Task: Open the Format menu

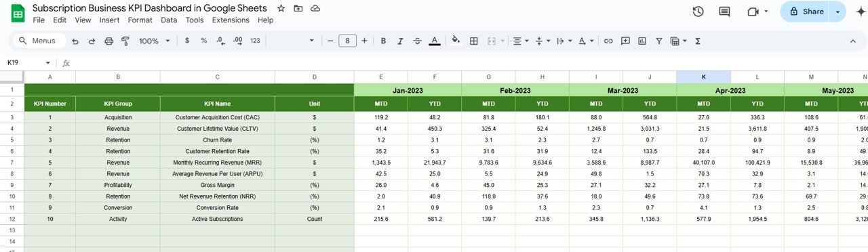Action: click(x=140, y=20)
